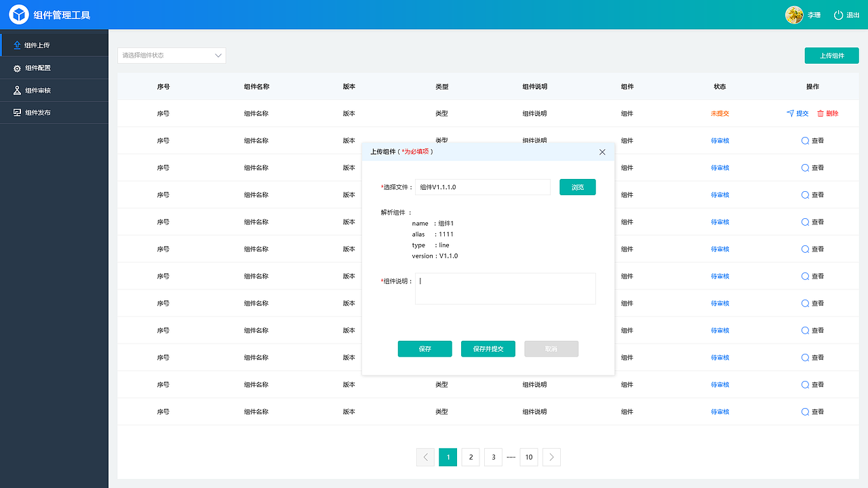Click the 选择文件 input showing 组件V1.1.1.0

pos(482,187)
